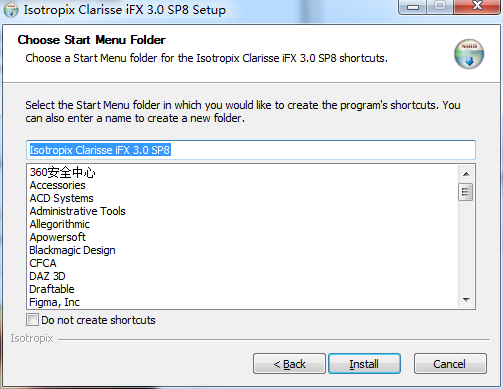
Task: Click the Start Menu folder name field
Action: pos(251,150)
